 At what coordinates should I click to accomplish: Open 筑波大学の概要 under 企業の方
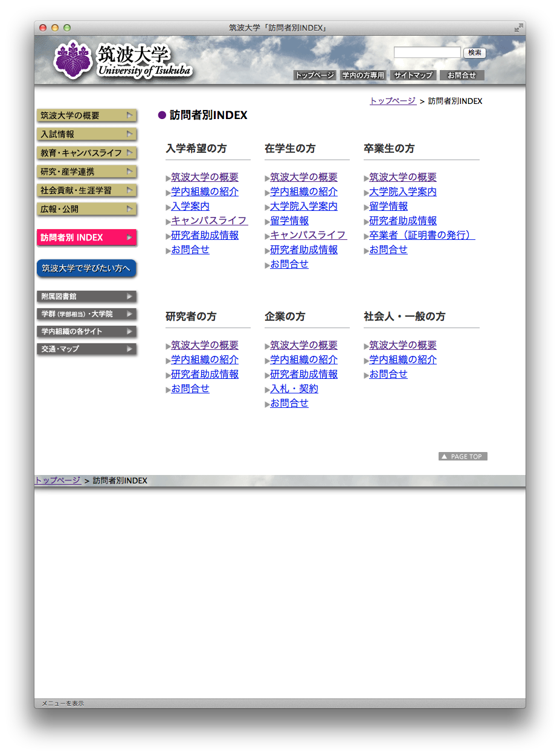click(304, 345)
